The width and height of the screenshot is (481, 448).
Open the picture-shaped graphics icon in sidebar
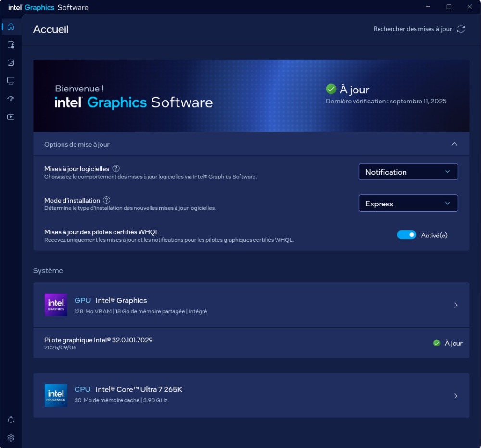click(x=11, y=63)
